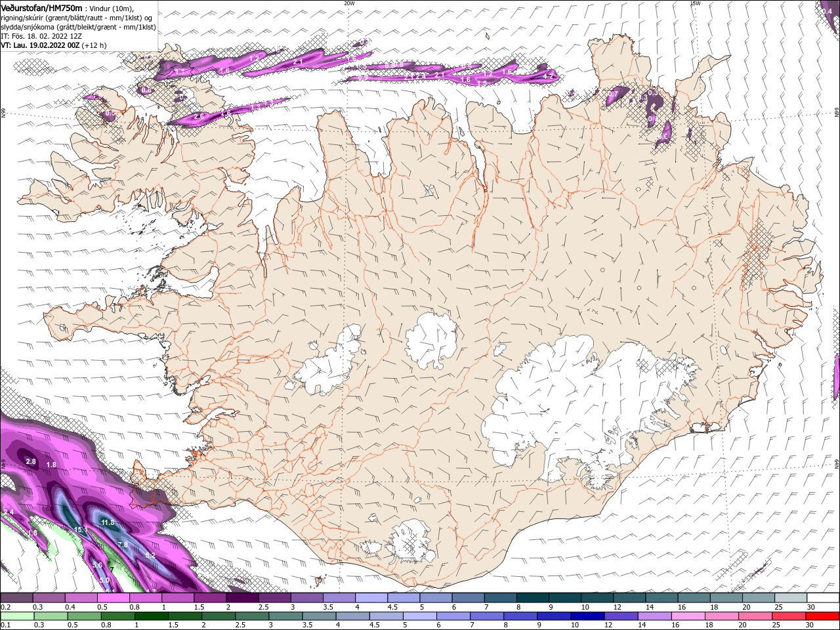Click the Veðurstofan/HM750m title text
The height and width of the screenshot is (630, 840).
(42, 8)
